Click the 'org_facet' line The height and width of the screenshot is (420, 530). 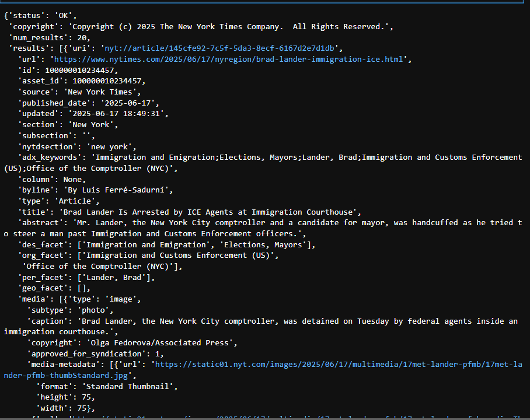[x=148, y=256]
